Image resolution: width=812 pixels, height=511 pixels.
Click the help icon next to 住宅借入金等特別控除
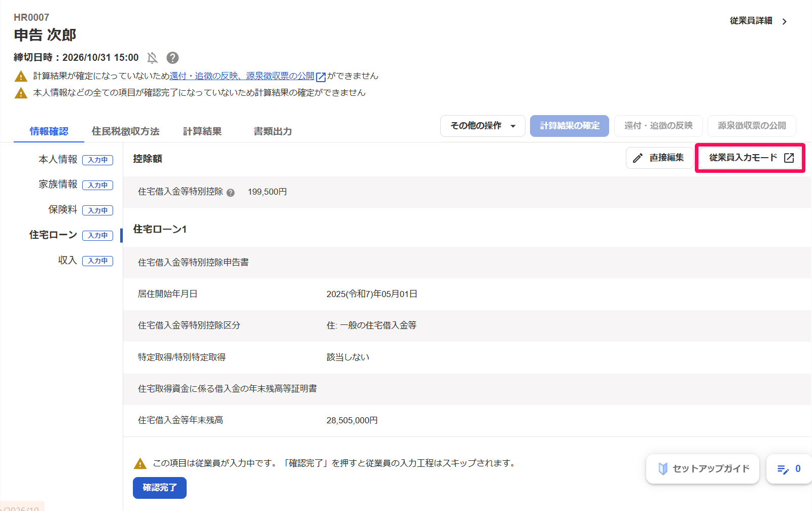(x=231, y=193)
